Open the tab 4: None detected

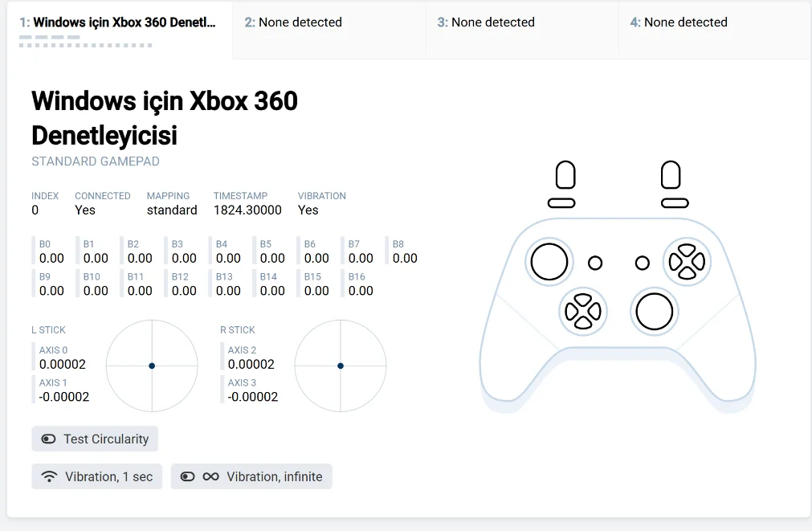715,30
